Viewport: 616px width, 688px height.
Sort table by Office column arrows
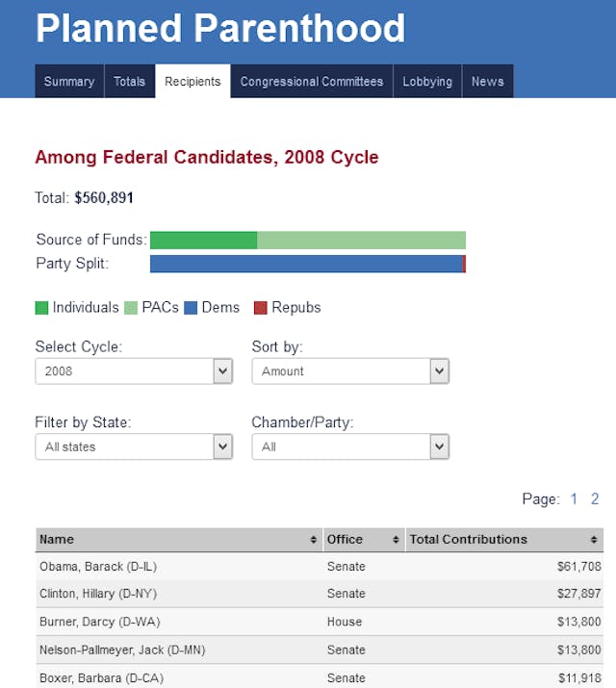(x=397, y=540)
